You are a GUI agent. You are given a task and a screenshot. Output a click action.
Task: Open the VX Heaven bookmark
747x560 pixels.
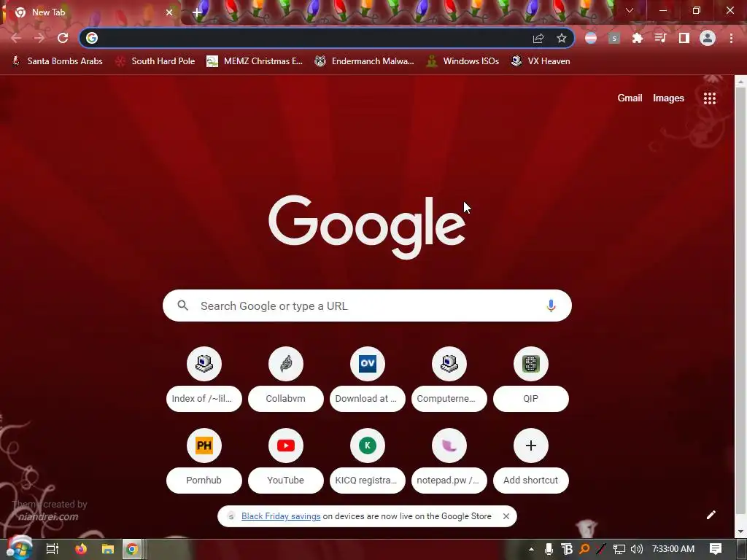point(541,61)
